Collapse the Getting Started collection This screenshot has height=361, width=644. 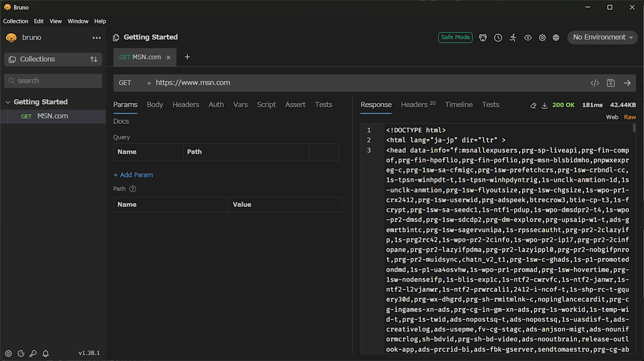pos(8,102)
